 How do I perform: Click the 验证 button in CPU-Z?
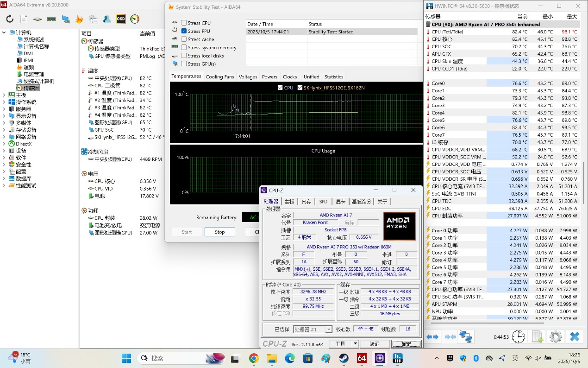coord(375,343)
